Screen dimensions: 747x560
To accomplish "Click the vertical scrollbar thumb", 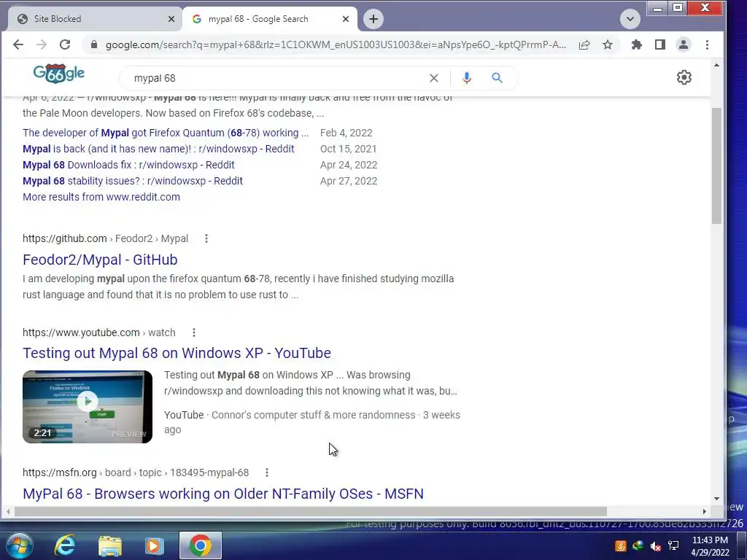I will (x=717, y=166).
